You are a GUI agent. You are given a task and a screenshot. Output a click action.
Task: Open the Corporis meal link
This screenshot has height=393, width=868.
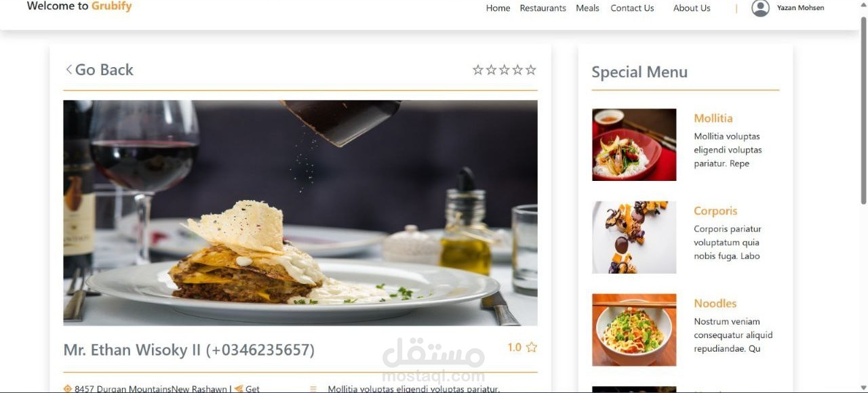pos(715,211)
